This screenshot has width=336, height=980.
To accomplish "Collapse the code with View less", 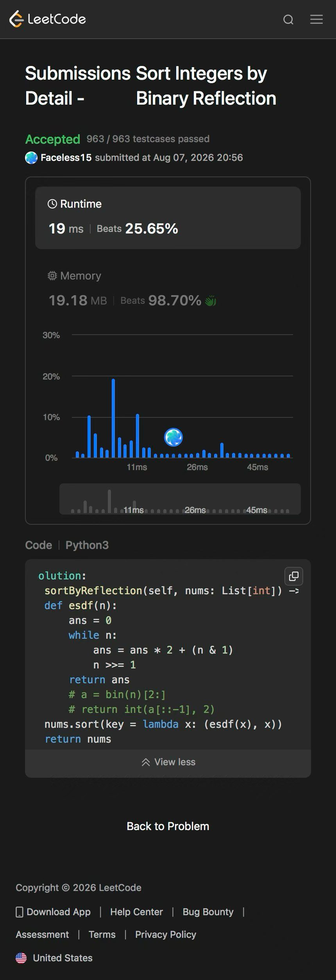I will pos(168,762).
